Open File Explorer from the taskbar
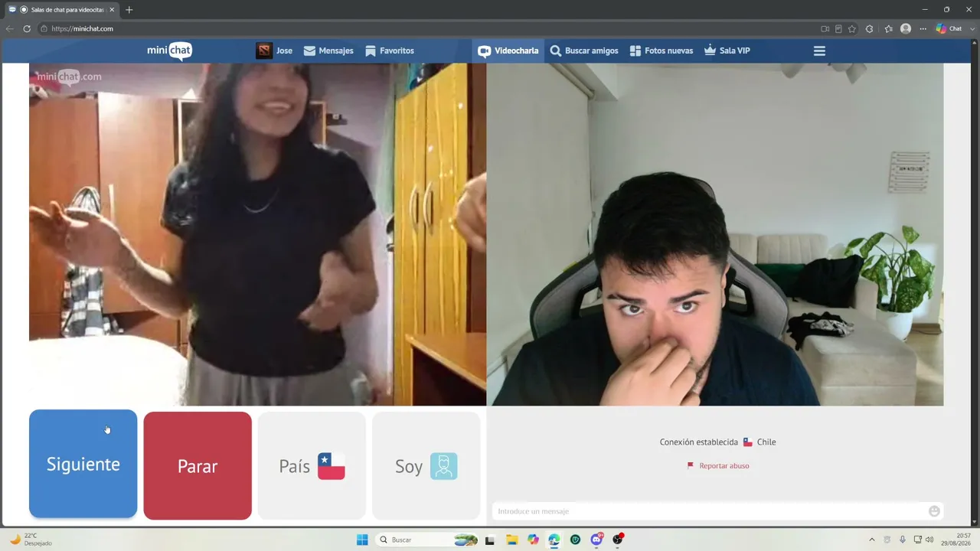The height and width of the screenshot is (551, 980). (511, 540)
